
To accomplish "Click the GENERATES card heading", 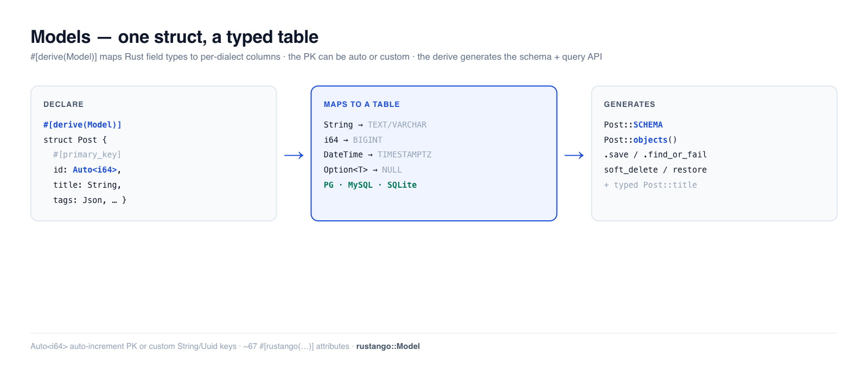I will tap(630, 104).
